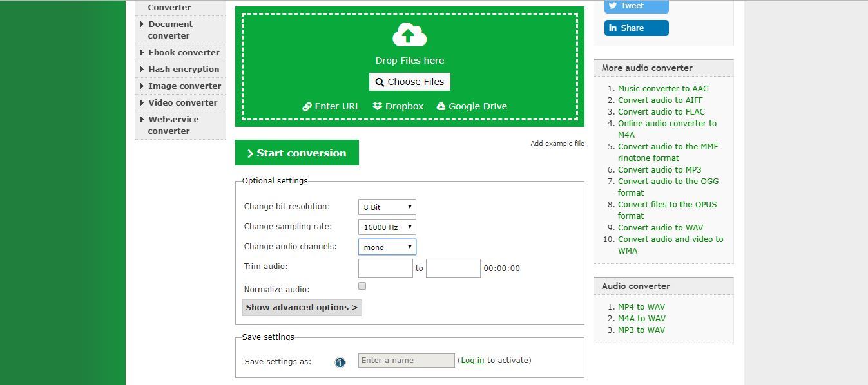
Task: Click the Enter a name settings field
Action: pos(407,361)
